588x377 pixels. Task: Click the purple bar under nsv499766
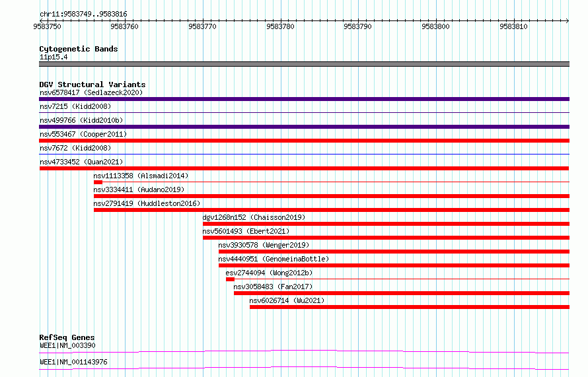[x=304, y=127]
